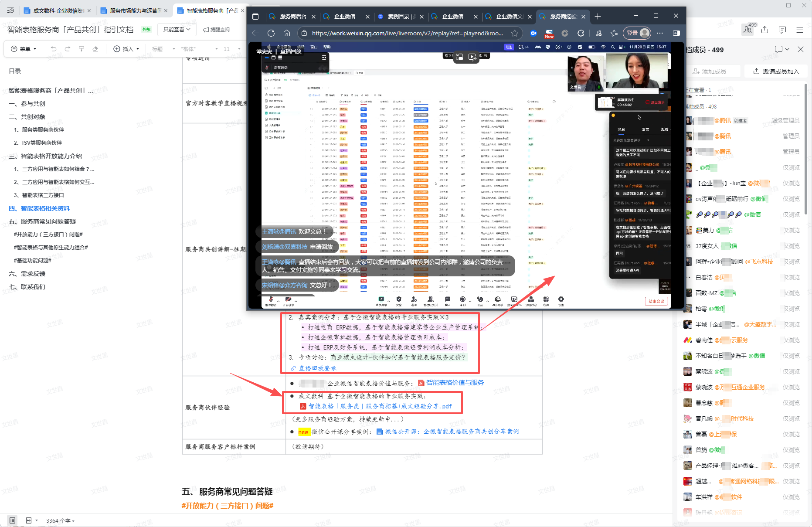
Task: Open the 楷体 font family dropdown
Action: [x=199, y=49]
